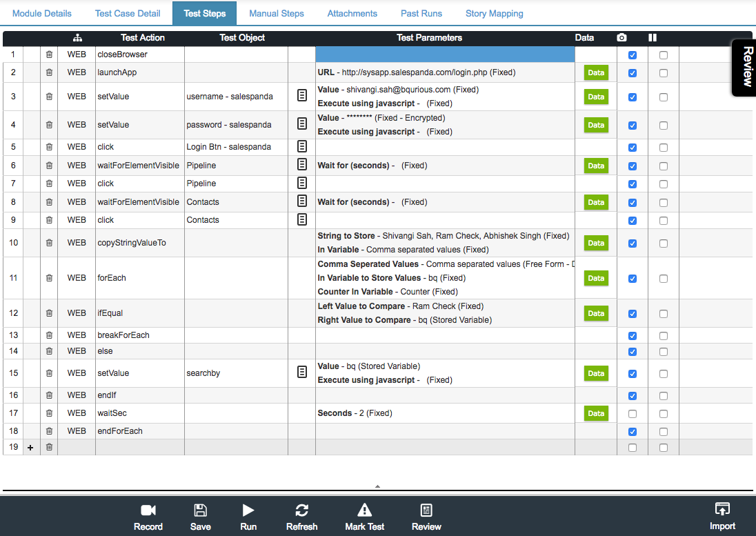
Task: Click the launchApp test action cell
Action: 140,72
